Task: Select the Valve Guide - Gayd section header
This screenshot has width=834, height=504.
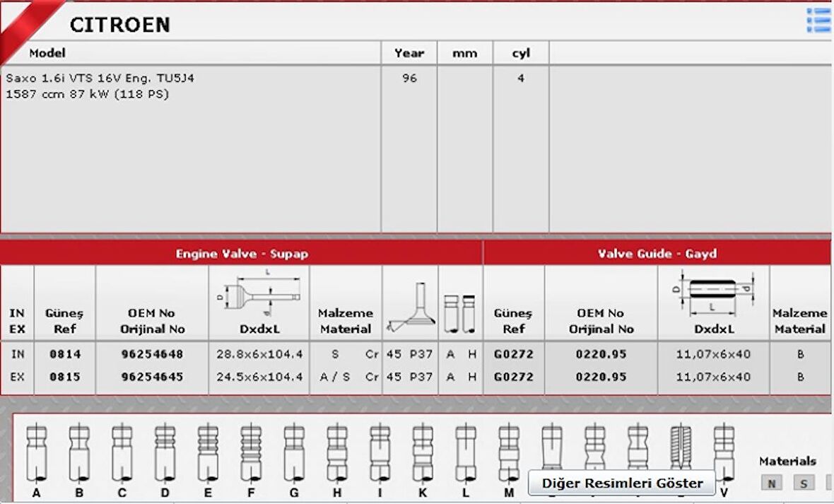Action: click(657, 253)
